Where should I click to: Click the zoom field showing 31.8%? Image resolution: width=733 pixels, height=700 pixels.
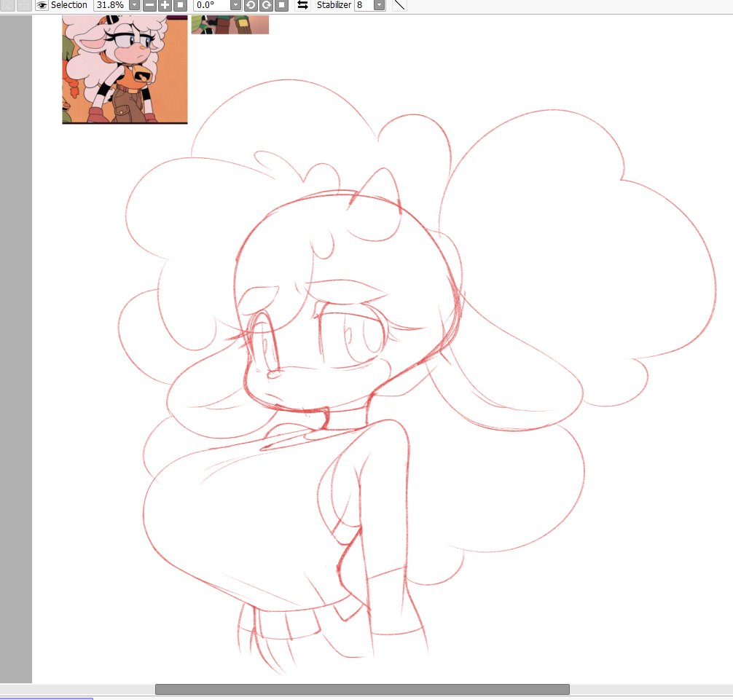click(111, 5)
